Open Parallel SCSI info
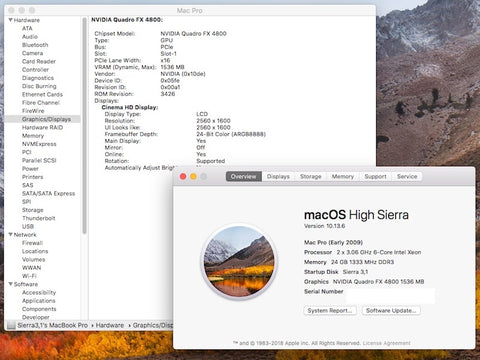This screenshot has width=480, height=360. 39,160
